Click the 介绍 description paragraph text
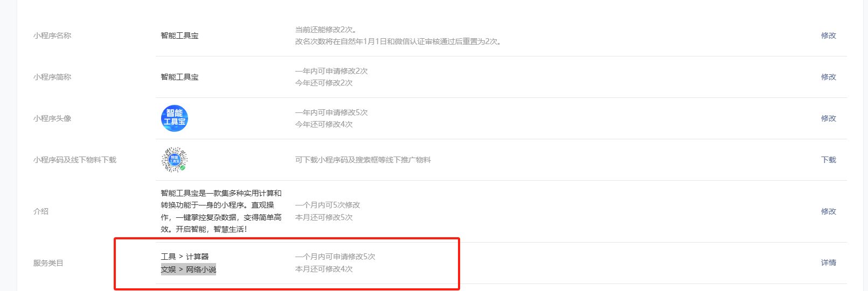The image size is (868, 291). (221, 211)
